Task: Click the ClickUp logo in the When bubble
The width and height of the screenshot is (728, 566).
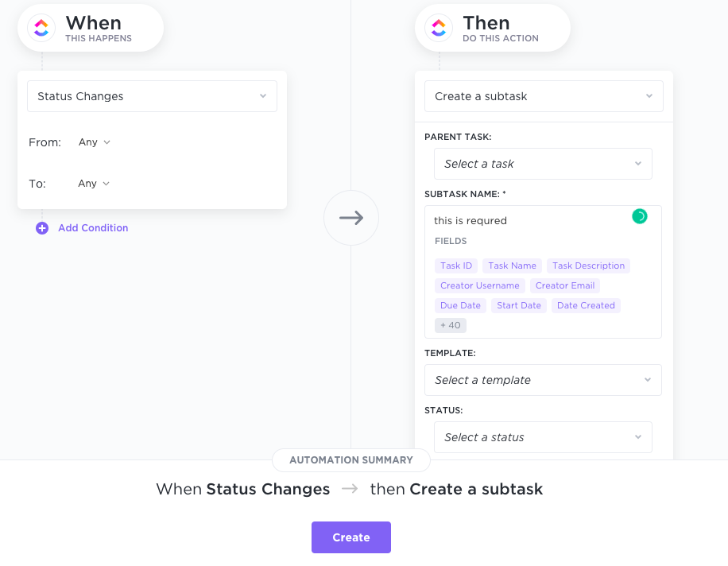Action: coord(41,28)
